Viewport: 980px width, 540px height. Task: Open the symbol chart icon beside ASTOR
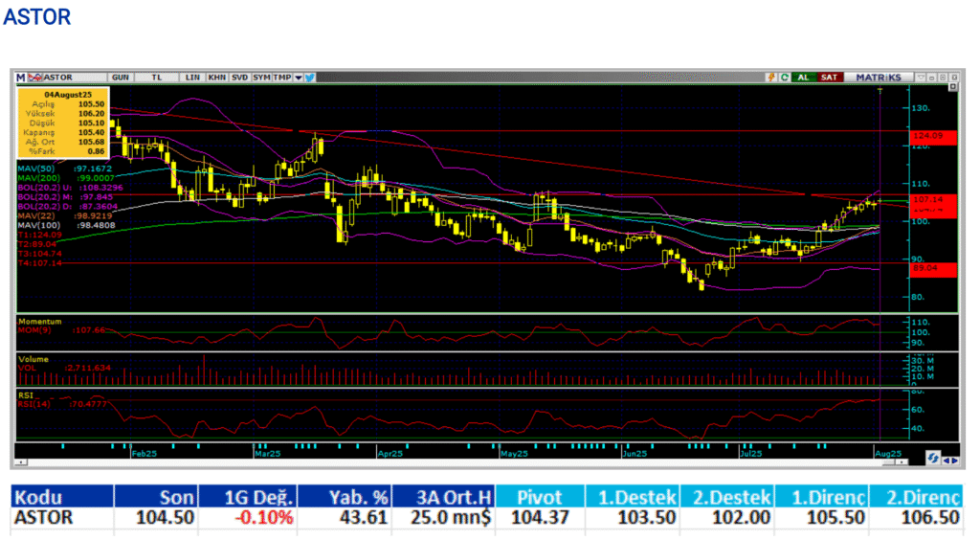click(x=35, y=78)
